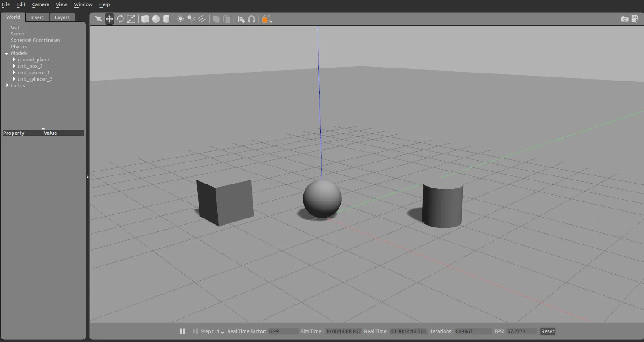Select the Translate mode tool
The image size is (644, 342).
click(x=110, y=19)
